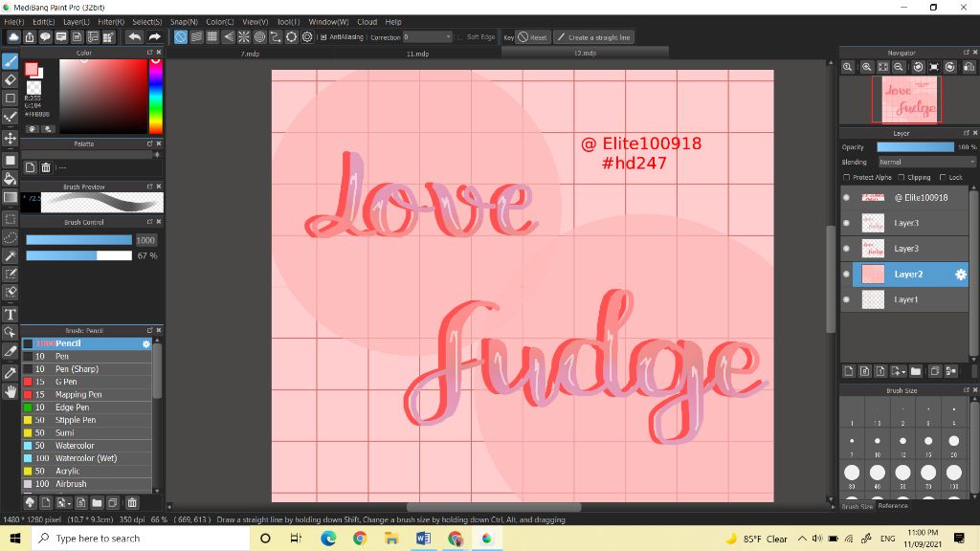Open Pencil brush settings gear
Image resolution: width=980 pixels, height=551 pixels.
point(145,343)
